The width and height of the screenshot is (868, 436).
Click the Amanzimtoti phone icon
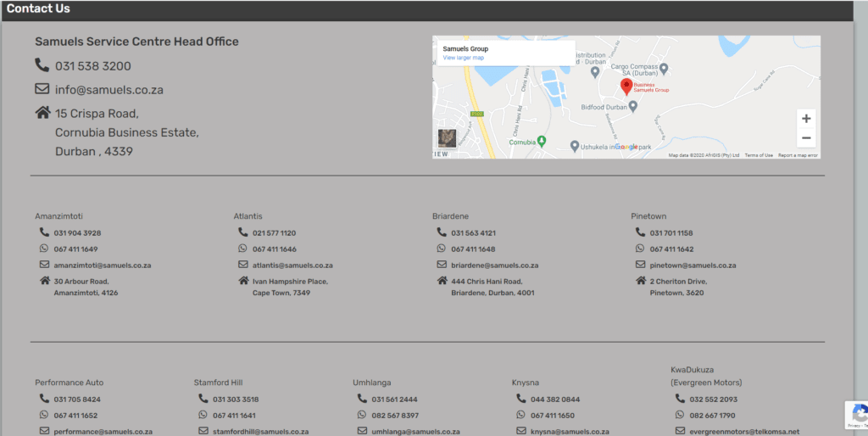[44, 232]
